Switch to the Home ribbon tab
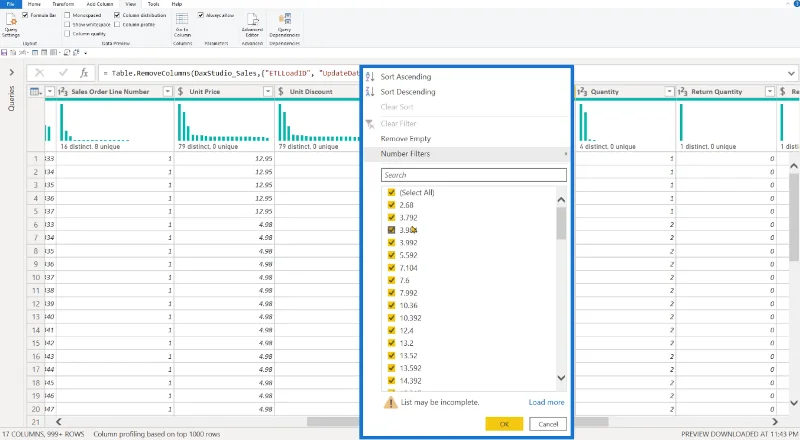 pos(34,4)
